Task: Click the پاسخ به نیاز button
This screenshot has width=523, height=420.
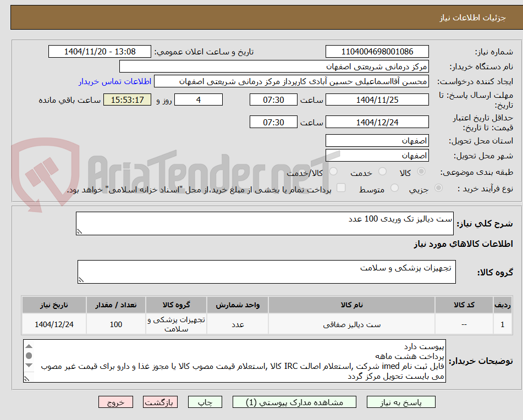Action: (x=401, y=402)
